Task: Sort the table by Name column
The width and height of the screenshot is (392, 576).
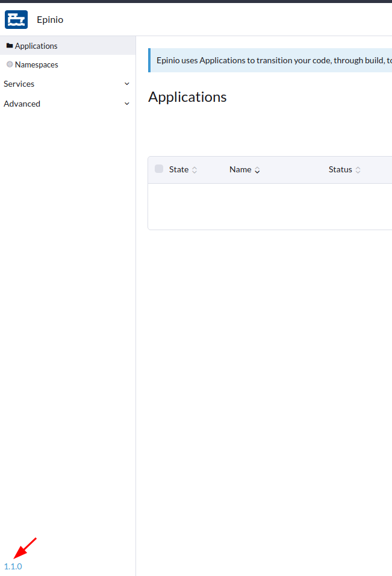Action: point(241,169)
